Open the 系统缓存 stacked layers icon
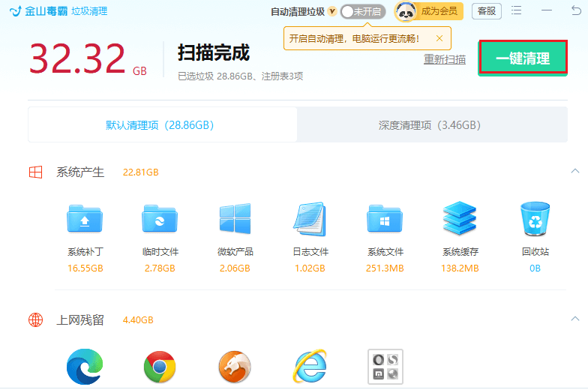The width and height of the screenshot is (588, 390). tap(460, 218)
